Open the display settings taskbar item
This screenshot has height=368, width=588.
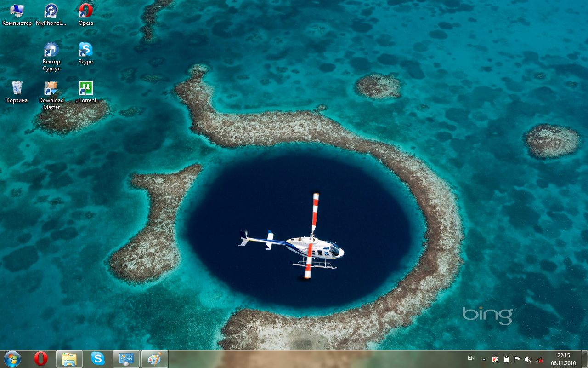tap(126, 359)
